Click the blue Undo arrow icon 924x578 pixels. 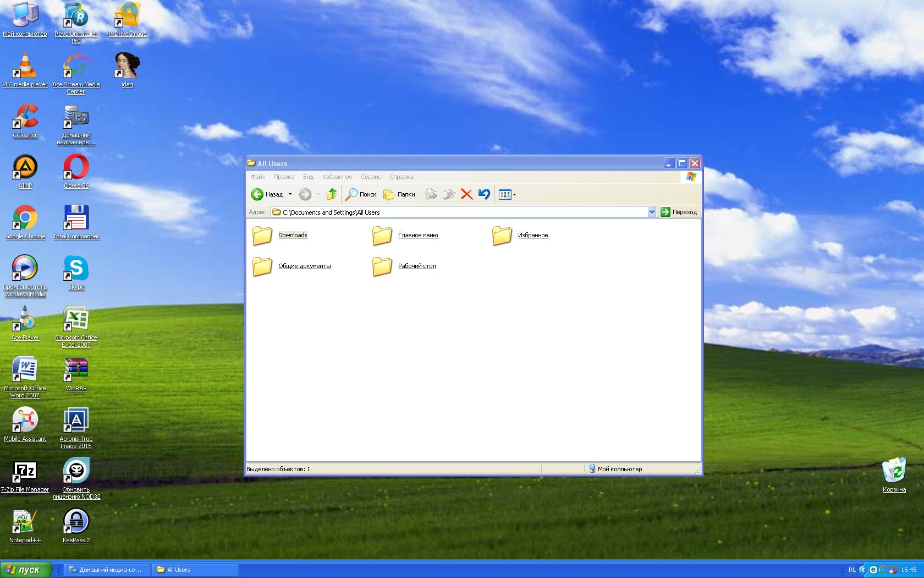coord(484,194)
